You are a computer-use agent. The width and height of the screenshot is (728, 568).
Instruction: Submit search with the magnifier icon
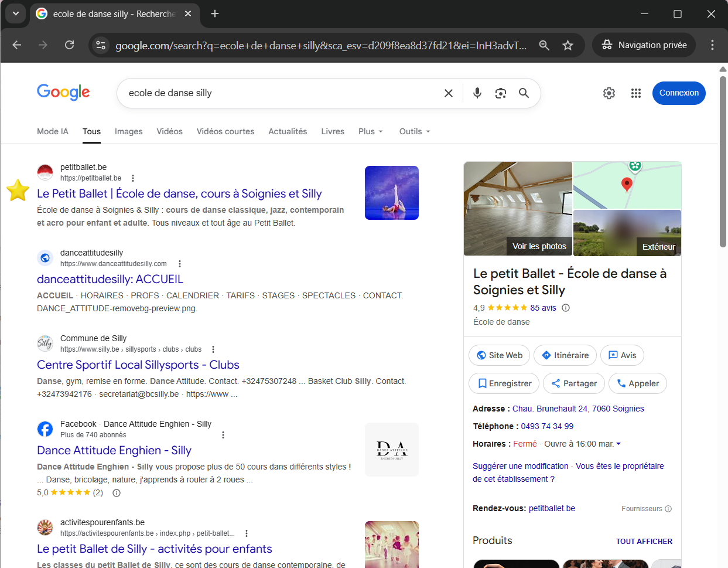pos(524,93)
